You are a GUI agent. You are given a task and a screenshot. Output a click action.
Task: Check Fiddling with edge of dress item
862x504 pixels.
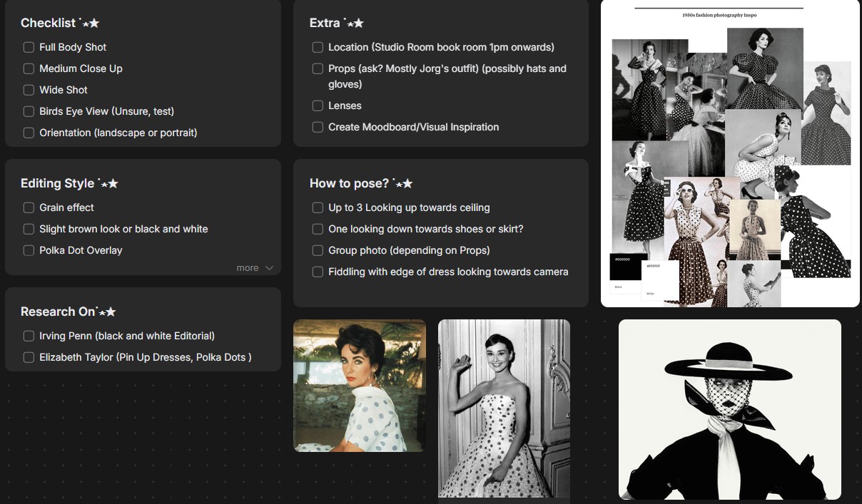[x=318, y=272]
